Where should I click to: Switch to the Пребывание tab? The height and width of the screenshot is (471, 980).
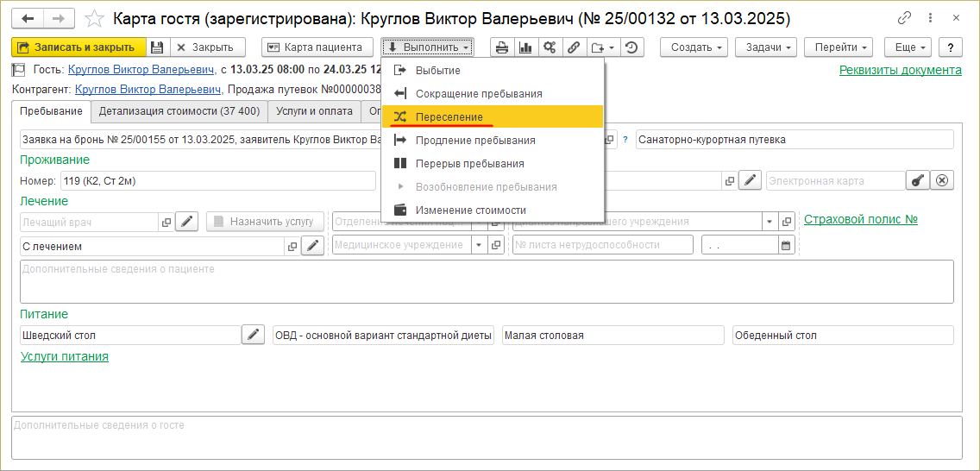[51, 111]
